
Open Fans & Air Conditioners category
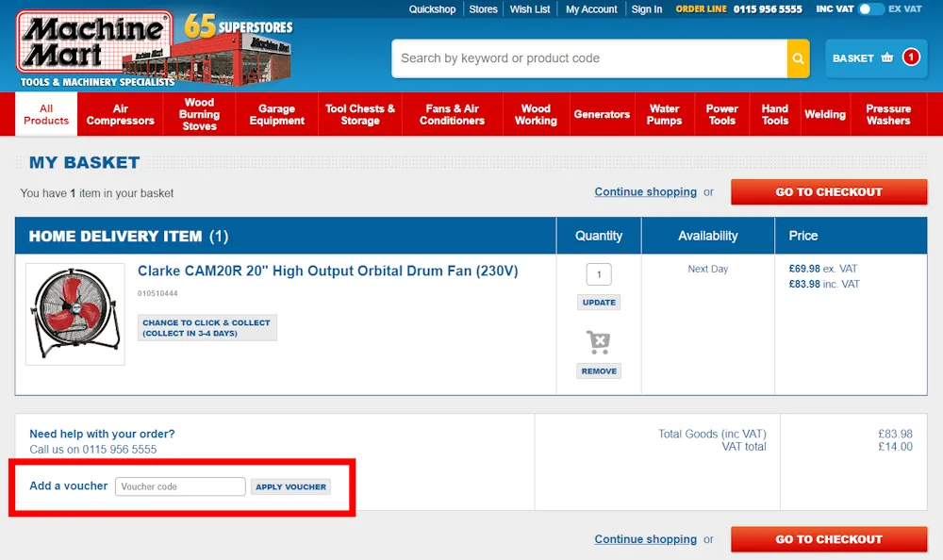click(452, 114)
